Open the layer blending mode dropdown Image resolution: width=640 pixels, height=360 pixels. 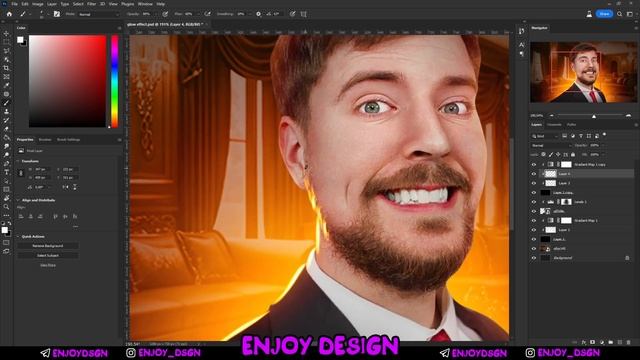coord(551,145)
